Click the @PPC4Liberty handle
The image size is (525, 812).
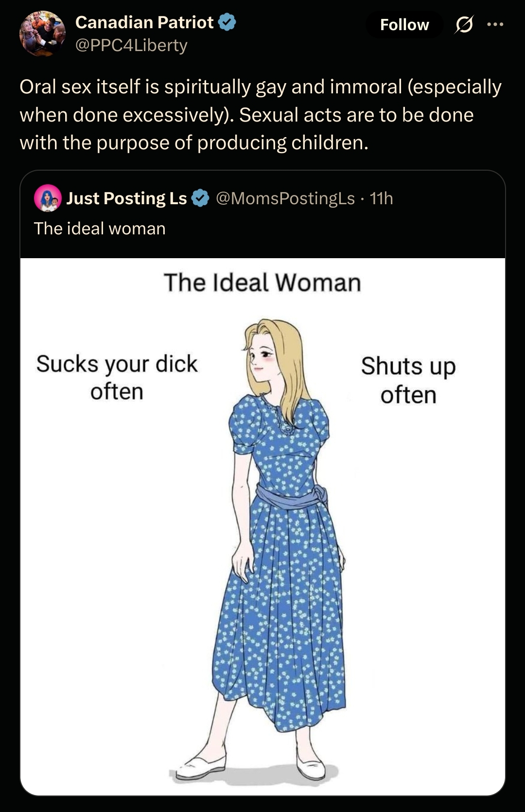(x=131, y=45)
